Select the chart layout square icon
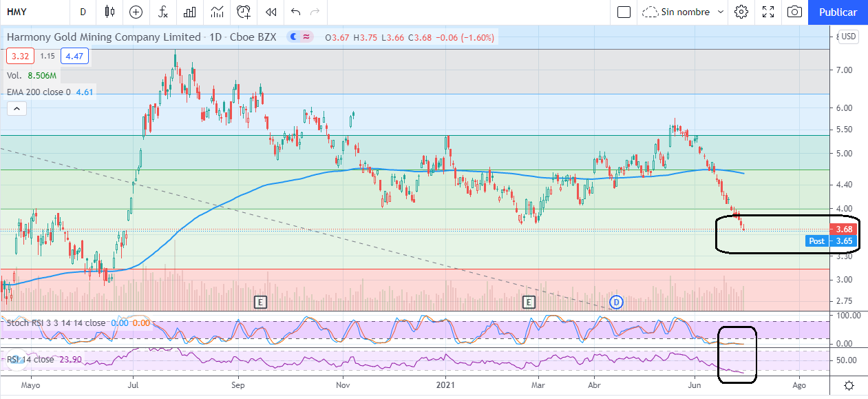 pyautogui.click(x=624, y=12)
